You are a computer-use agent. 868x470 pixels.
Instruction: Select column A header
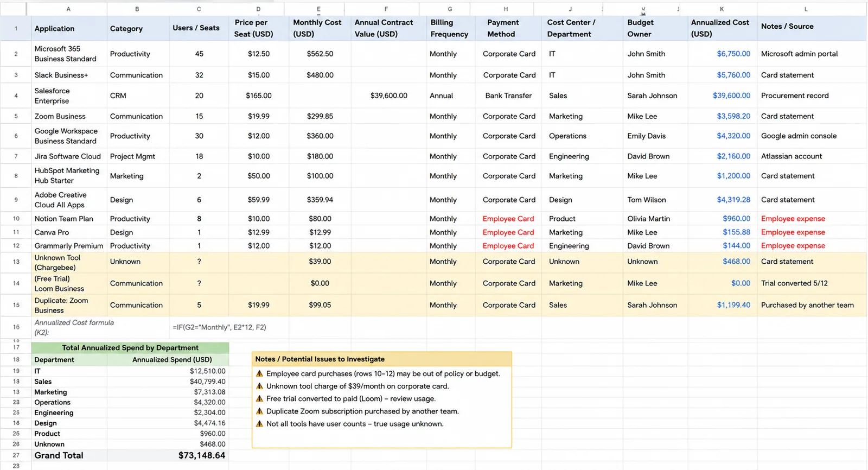point(68,9)
